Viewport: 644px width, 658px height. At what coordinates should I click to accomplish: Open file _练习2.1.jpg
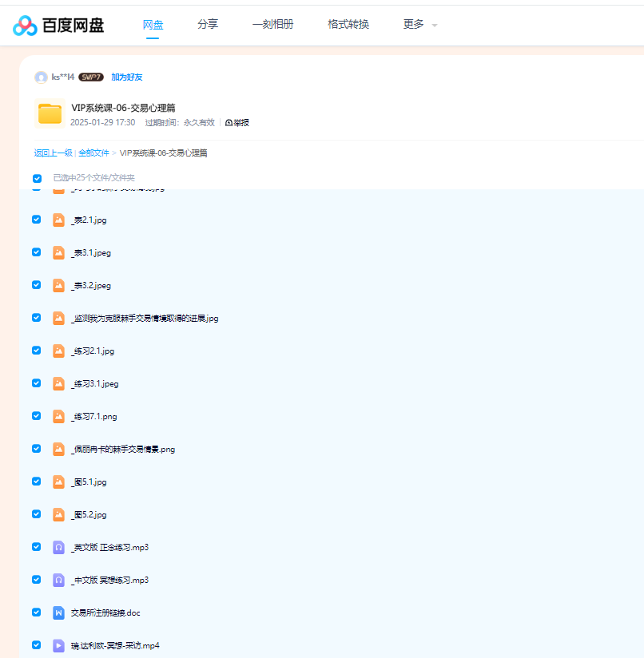tap(93, 351)
